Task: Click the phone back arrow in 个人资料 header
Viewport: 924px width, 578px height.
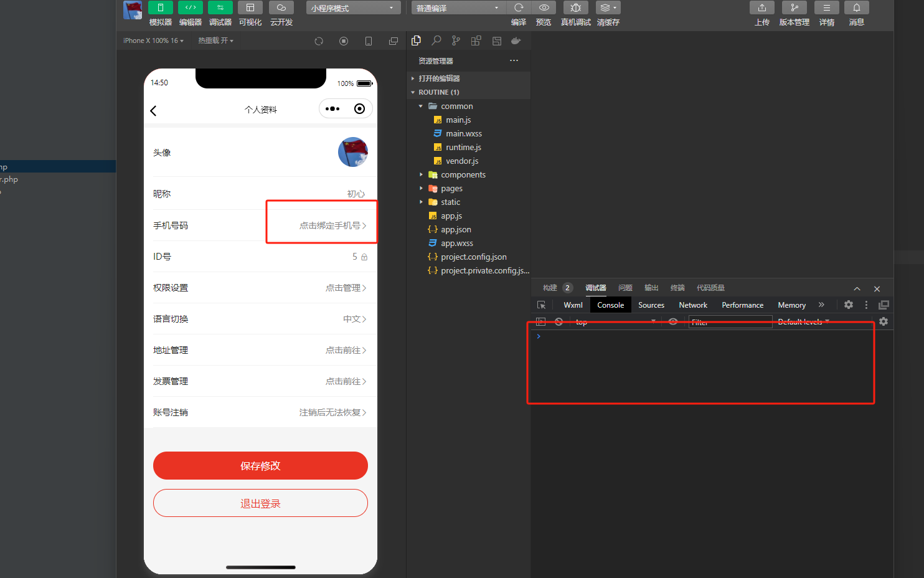Action: [153, 111]
